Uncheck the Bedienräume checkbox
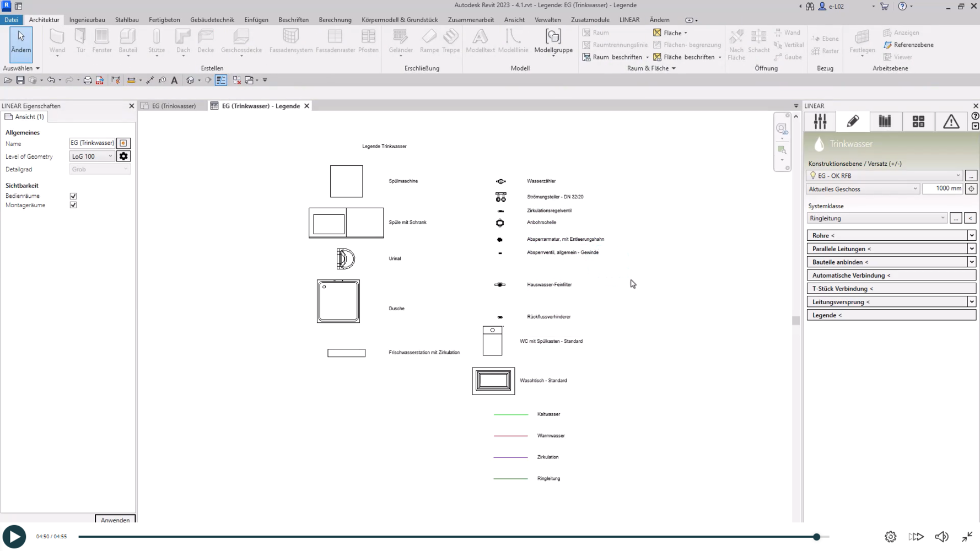This screenshot has width=980, height=551. click(x=73, y=196)
